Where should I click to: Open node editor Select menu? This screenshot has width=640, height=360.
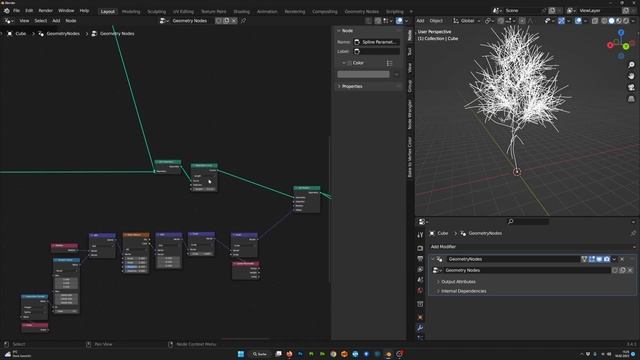tap(40, 20)
